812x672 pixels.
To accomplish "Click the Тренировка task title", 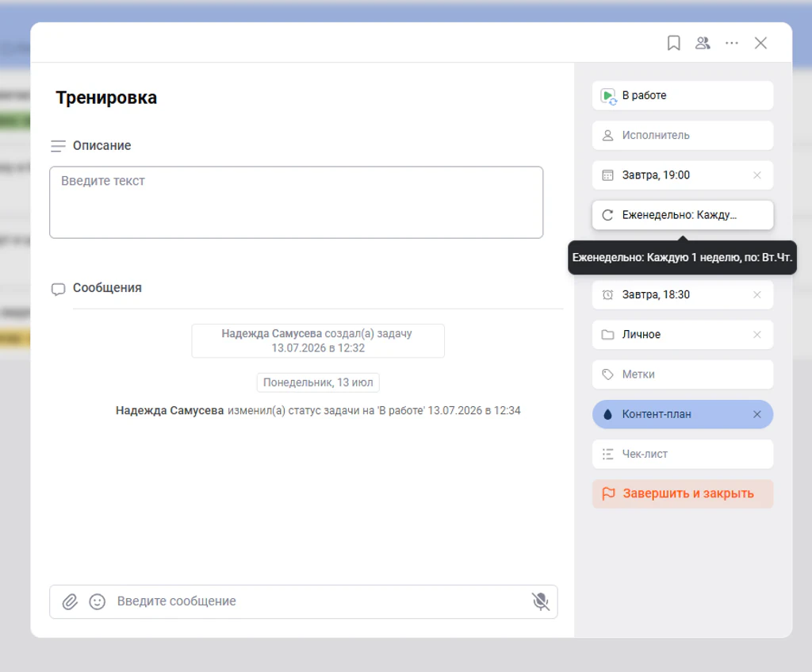I will click(107, 98).
